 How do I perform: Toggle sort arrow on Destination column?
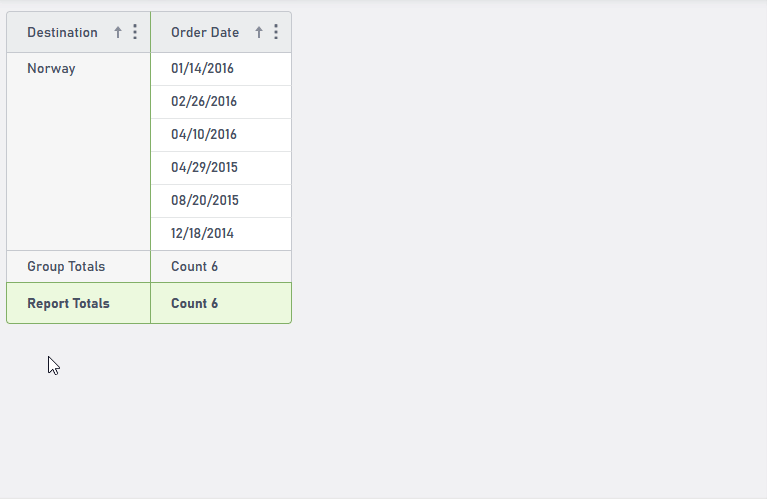tap(118, 32)
